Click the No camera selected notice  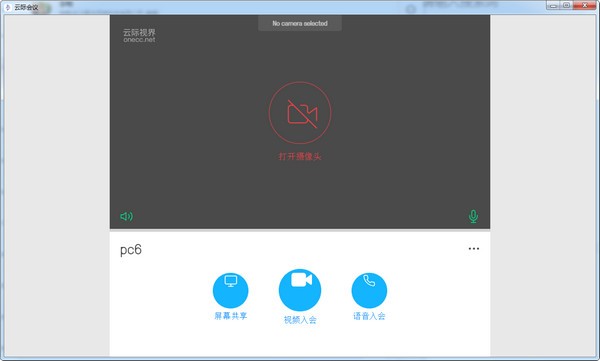coord(300,23)
